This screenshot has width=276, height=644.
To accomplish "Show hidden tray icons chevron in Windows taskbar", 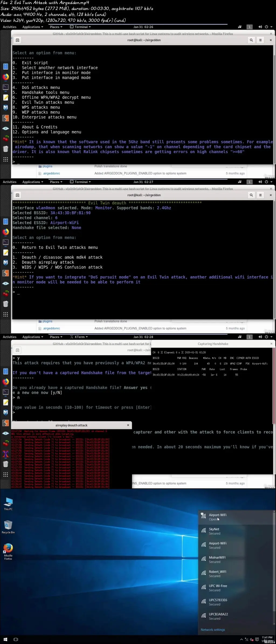I will point(241,639).
